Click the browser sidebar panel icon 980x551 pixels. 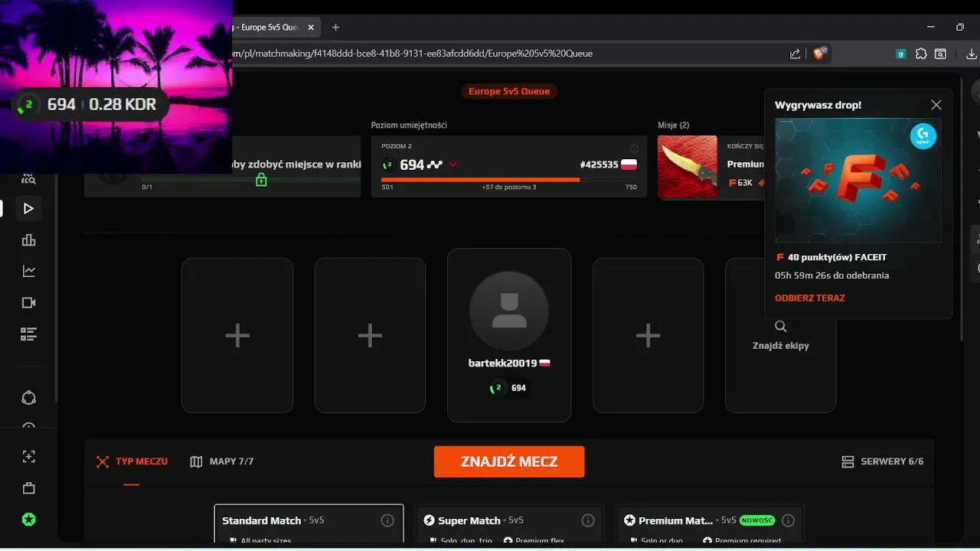[x=940, y=54]
